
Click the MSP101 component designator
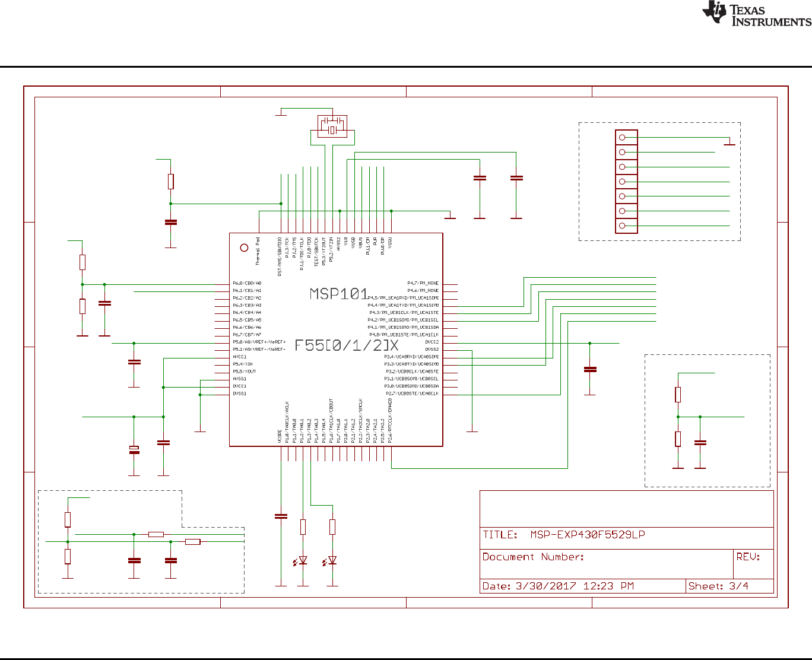[x=339, y=294]
